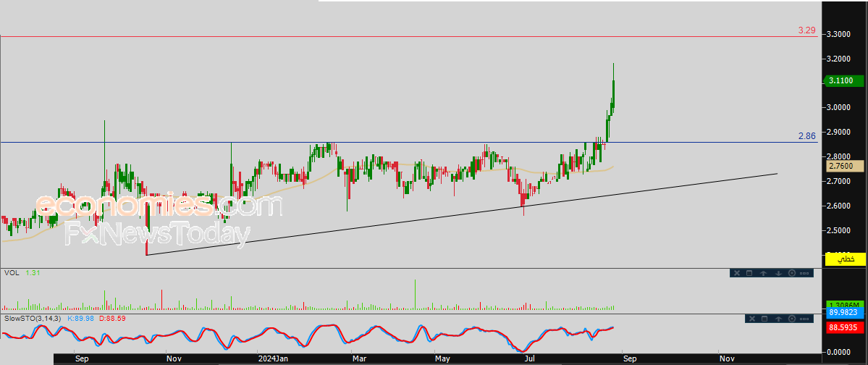
Task: Move the SlowSTO panel up
Action: tap(778, 319)
